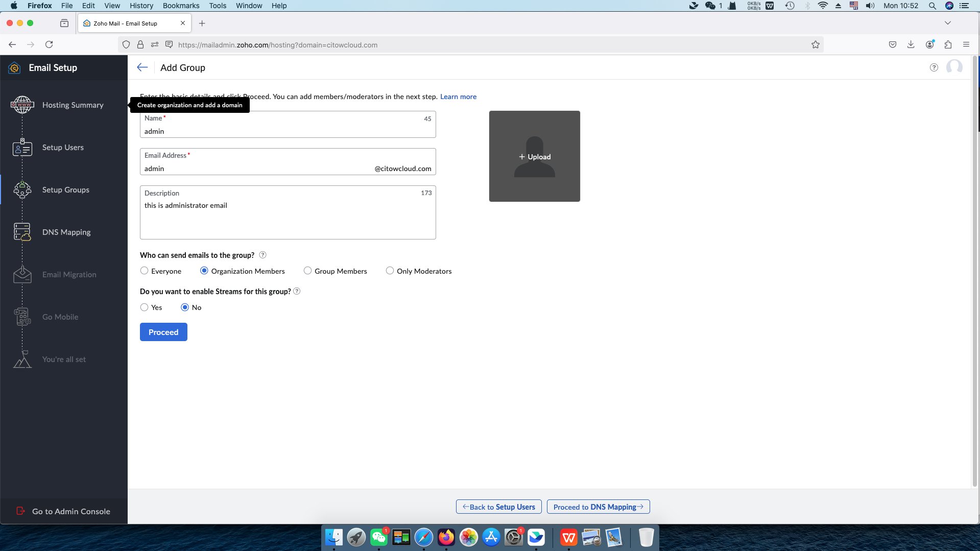This screenshot has width=980, height=551.
Task: Open the Bookmarks menu
Action: click(x=181, y=6)
